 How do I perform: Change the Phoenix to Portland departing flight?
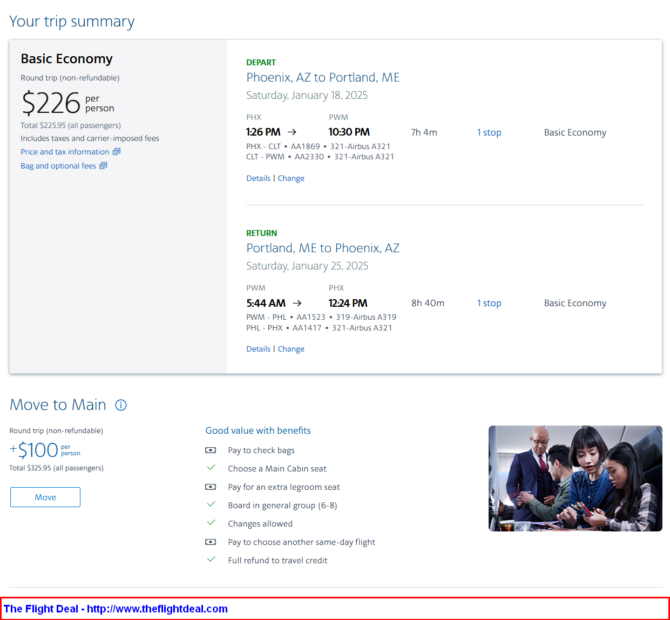291,178
